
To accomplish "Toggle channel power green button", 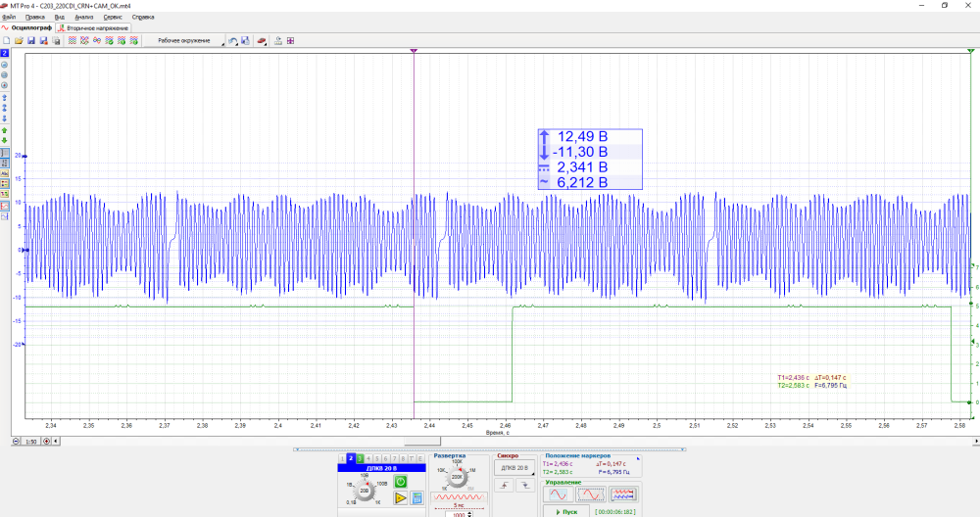I will tap(401, 482).
